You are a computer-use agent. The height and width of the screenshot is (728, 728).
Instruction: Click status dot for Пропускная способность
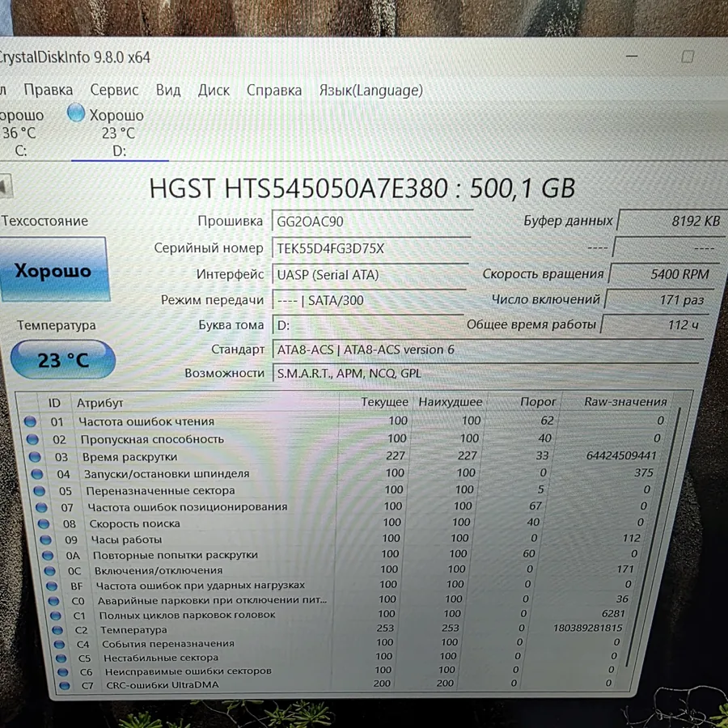tap(32, 438)
